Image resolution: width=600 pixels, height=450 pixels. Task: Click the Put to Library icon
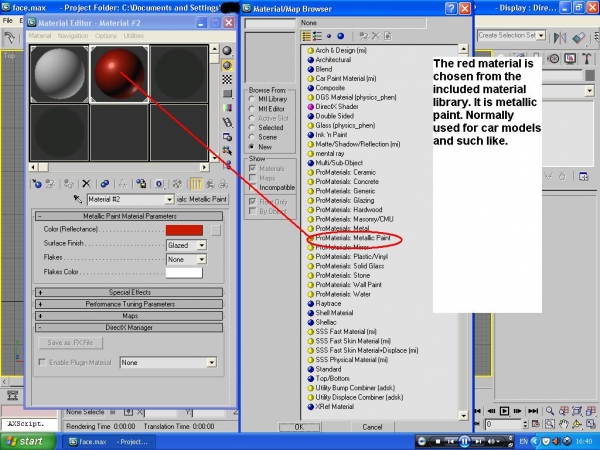point(141,184)
